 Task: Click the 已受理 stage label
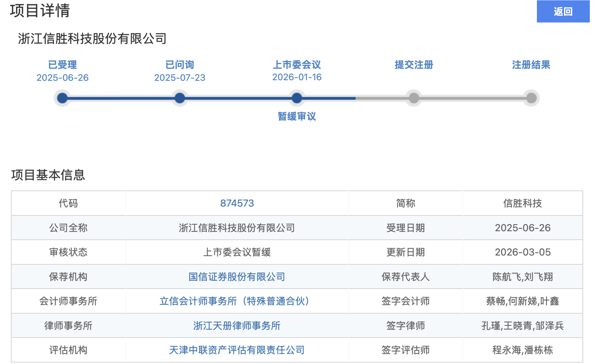pos(62,65)
